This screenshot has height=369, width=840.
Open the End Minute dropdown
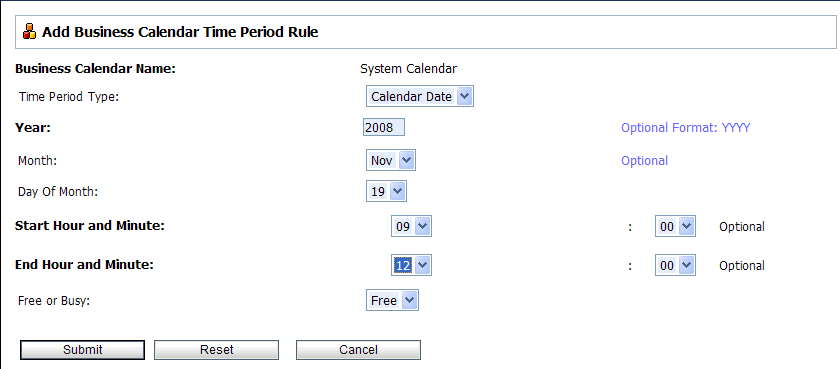675,265
